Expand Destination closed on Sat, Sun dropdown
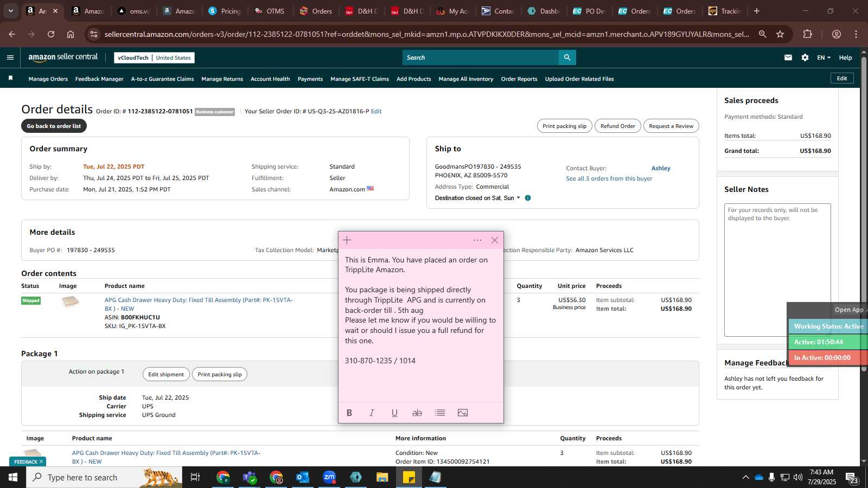Screen dimensions: 868x488 (x=477, y=198)
